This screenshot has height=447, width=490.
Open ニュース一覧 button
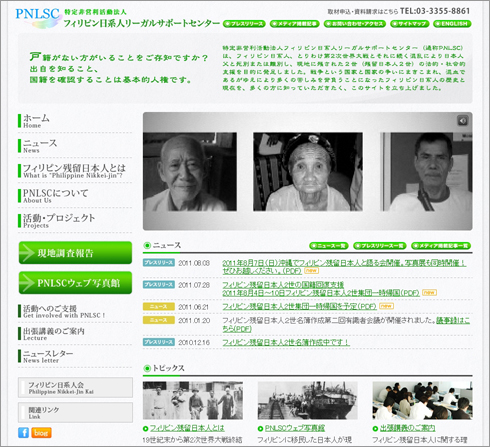tap(329, 246)
